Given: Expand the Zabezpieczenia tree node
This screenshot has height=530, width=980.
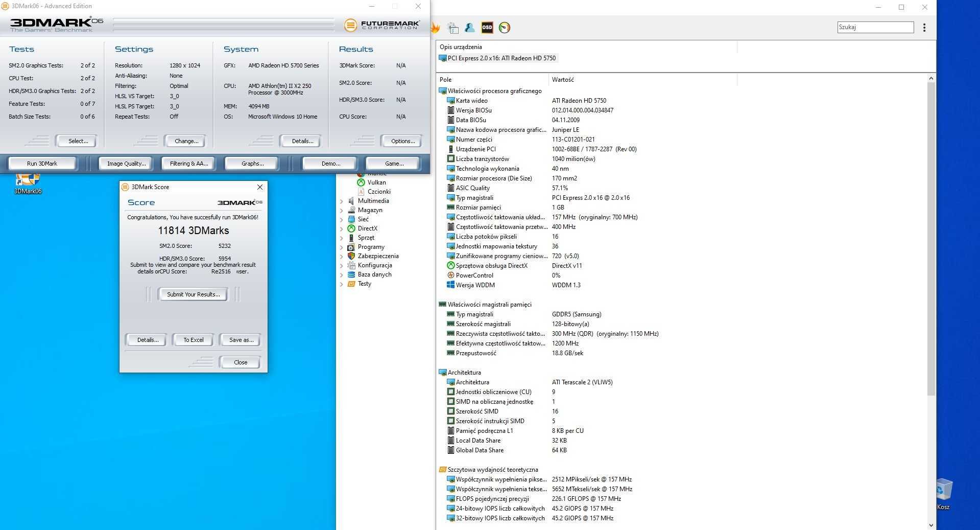Looking at the screenshot, I should click(342, 256).
